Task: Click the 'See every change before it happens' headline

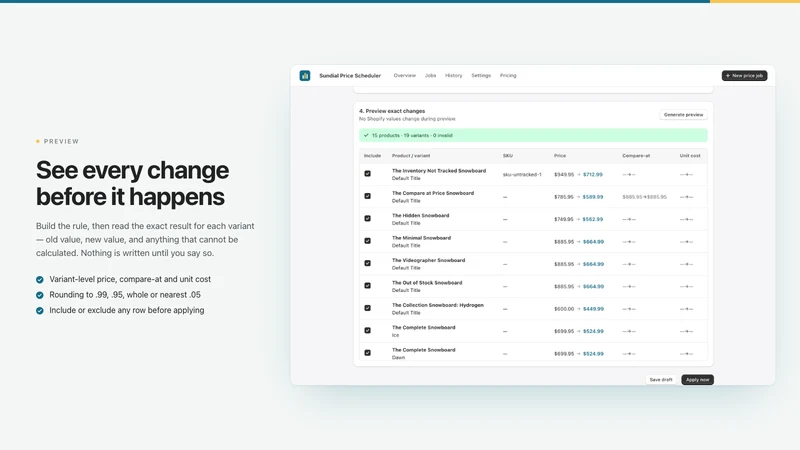Action: 133,184
